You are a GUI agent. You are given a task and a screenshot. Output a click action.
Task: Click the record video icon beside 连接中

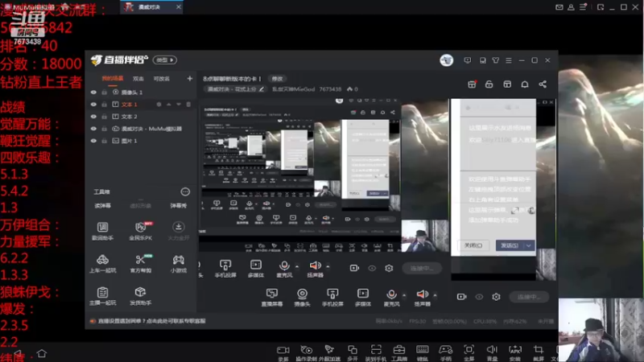pyautogui.click(x=461, y=296)
